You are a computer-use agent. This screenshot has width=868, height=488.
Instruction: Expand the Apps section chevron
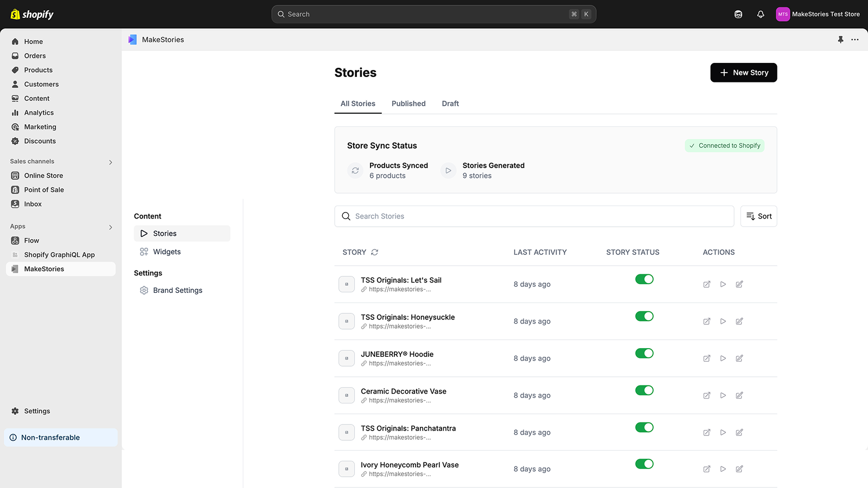click(x=110, y=227)
